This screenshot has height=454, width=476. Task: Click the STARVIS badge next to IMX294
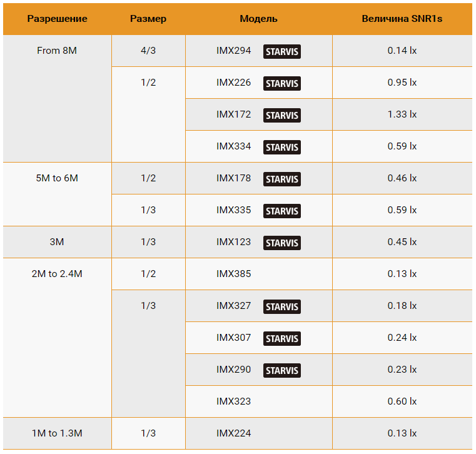(x=281, y=51)
